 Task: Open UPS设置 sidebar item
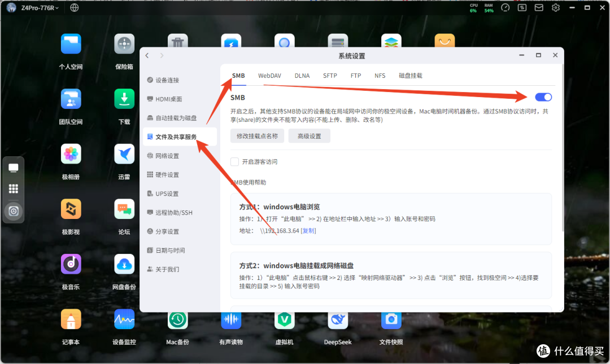[180, 194]
